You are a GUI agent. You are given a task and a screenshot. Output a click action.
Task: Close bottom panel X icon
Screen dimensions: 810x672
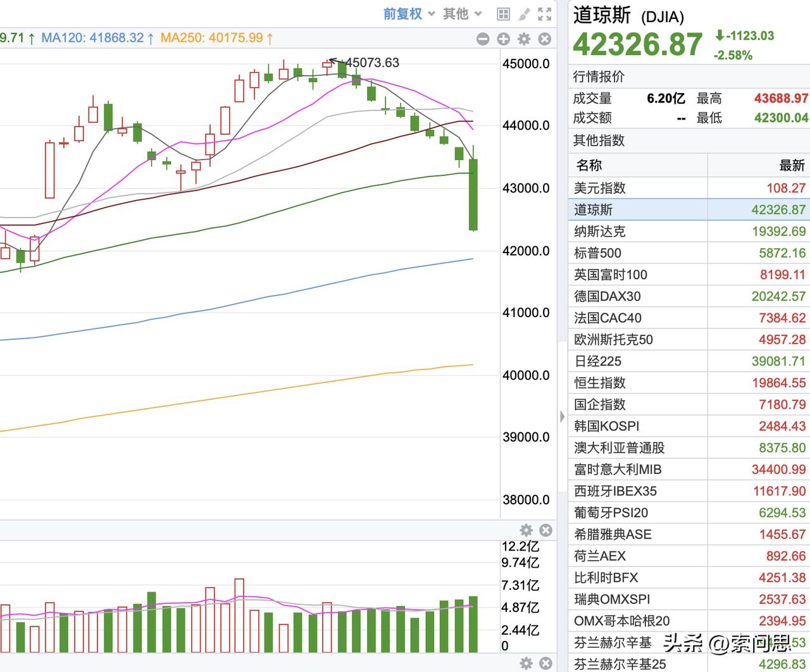tap(545, 663)
